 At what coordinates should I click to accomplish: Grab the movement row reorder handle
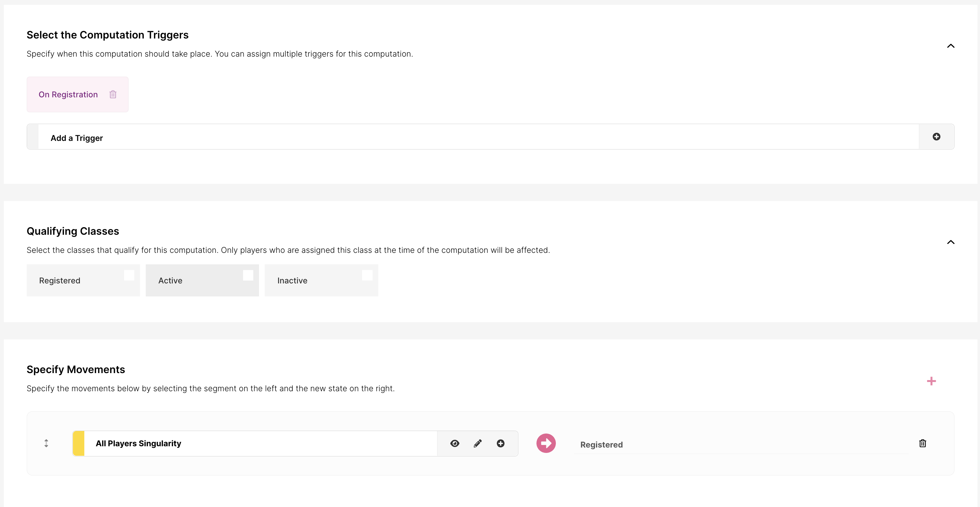click(x=46, y=443)
